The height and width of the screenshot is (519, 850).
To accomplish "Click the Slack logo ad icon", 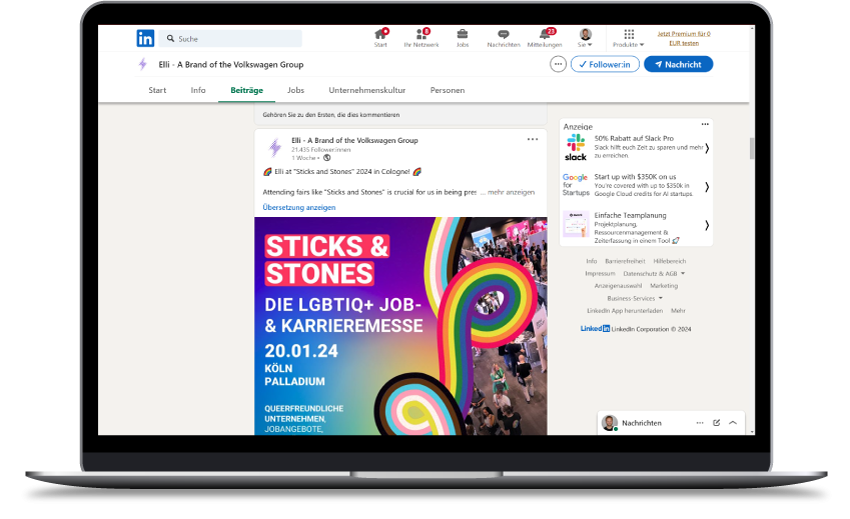I will tap(576, 148).
